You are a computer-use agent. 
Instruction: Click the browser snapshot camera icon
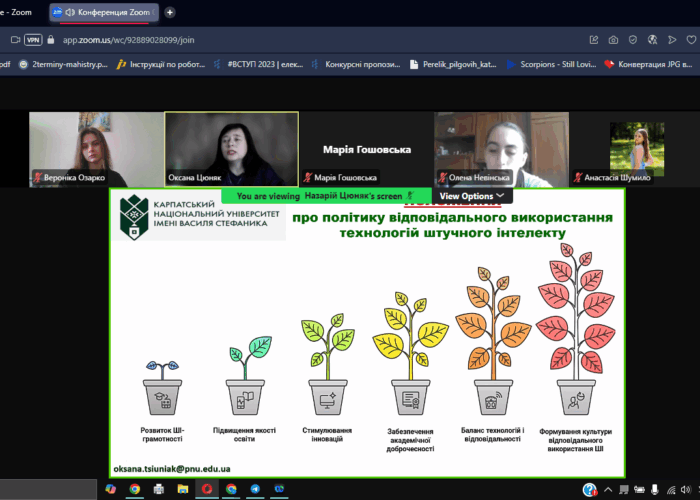click(x=612, y=39)
